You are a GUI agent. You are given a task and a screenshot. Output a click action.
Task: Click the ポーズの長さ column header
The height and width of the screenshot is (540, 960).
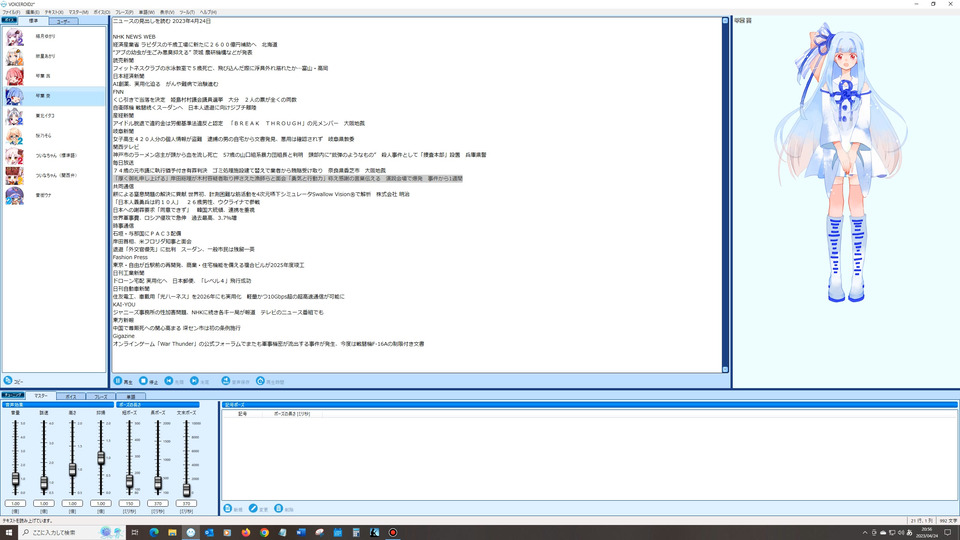click(x=292, y=414)
